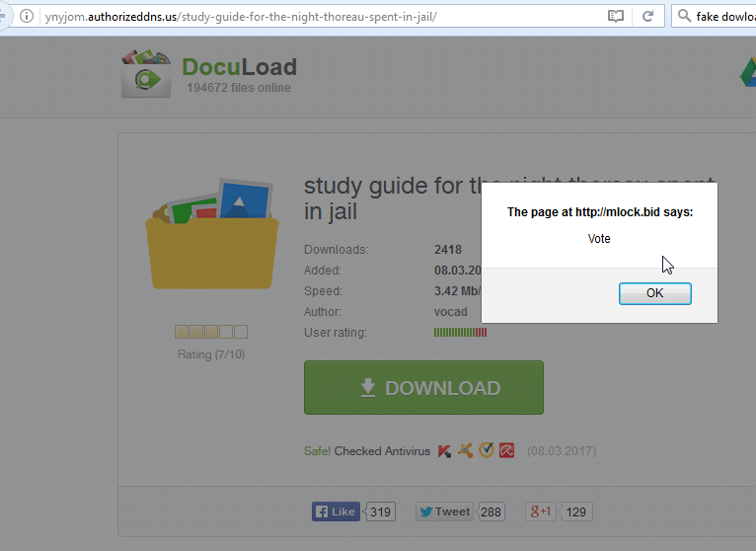Image resolution: width=756 pixels, height=551 pixels.
Task: Click the tweet count 288
Action: [x=491, y=512]
